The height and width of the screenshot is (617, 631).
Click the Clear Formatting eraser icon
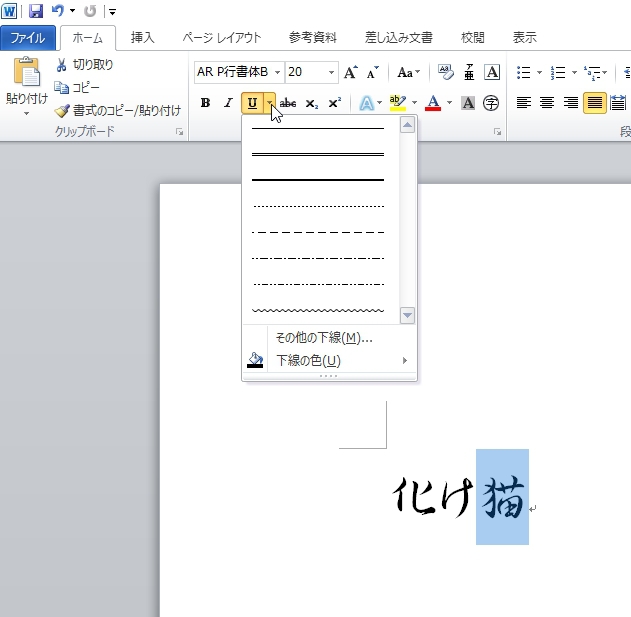click(x=445, y=72)
